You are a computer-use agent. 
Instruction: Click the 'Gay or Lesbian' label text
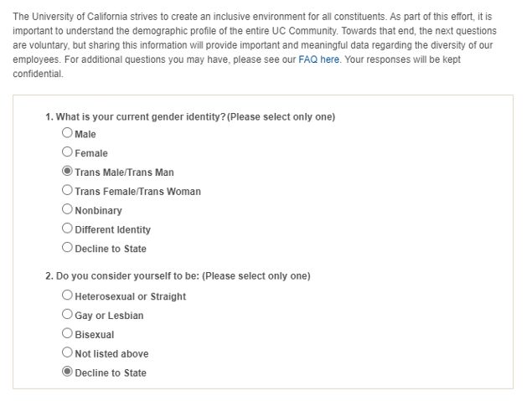tap(109, 316)
